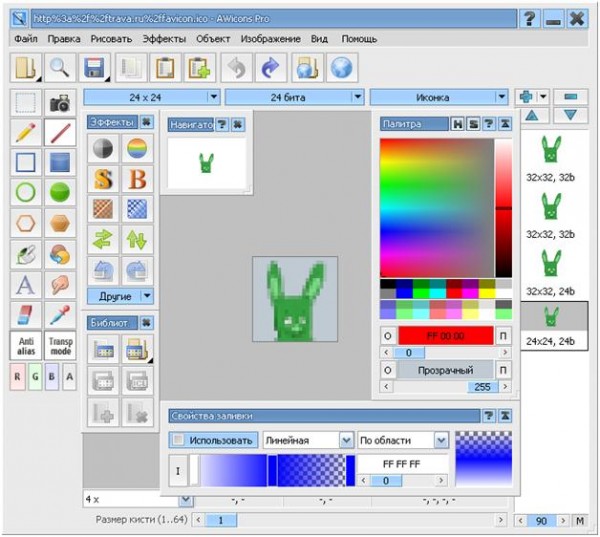Image resolution: width=600 pixels, height=537 pixels.
Task: Toggle Transp mode
Action: click(x=60, y=346)
